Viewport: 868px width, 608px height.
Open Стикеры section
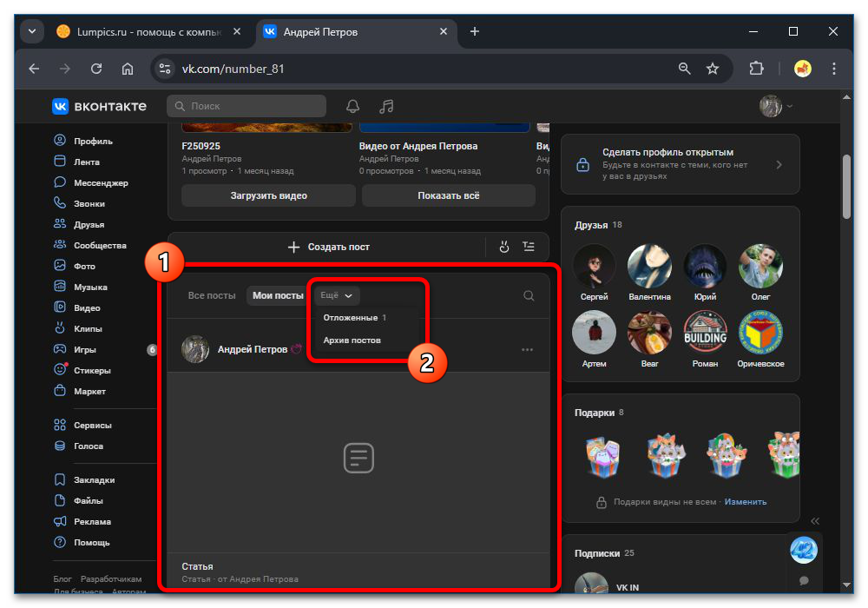tap(82, 370)
